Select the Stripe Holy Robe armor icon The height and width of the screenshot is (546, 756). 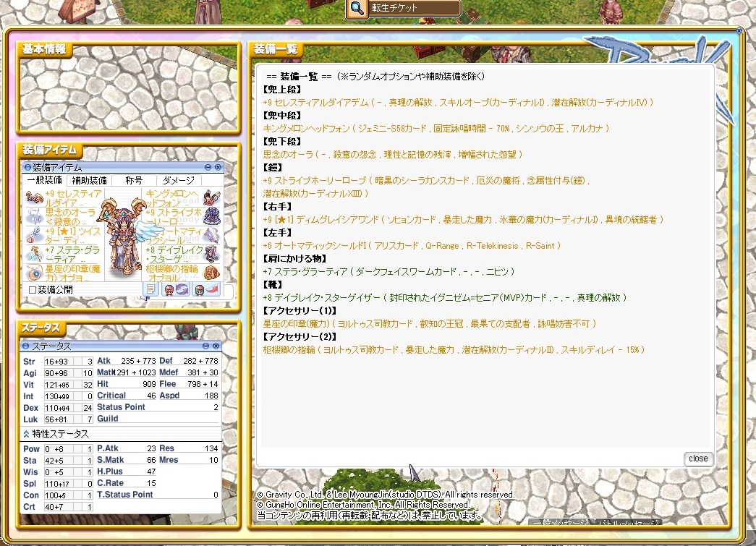211,216
